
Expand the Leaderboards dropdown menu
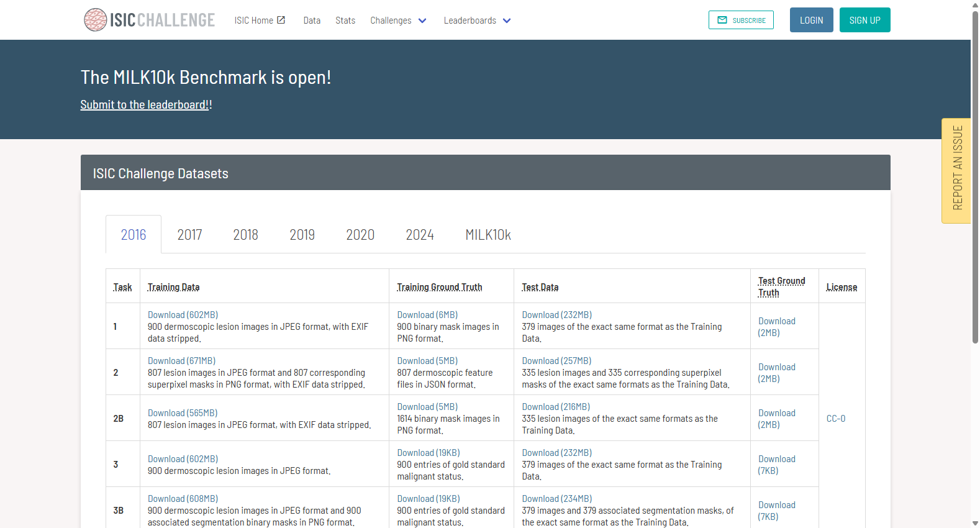[477, 20]
